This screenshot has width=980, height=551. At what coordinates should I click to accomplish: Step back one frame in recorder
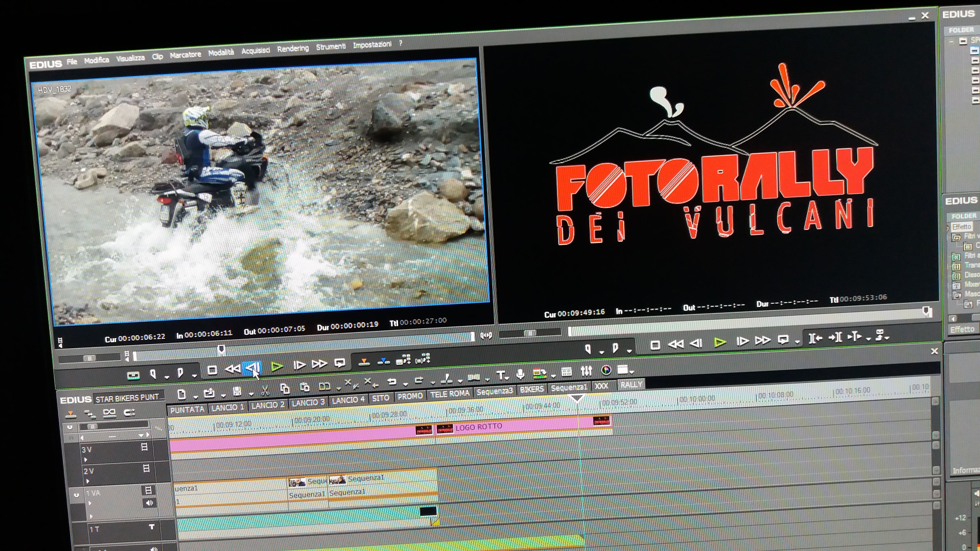point(696,343)
